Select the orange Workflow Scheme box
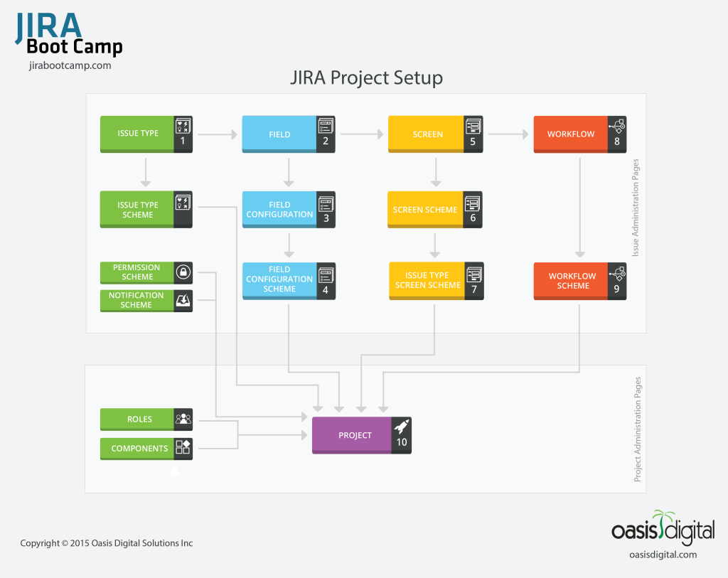The width and height of the screenshot is (728, 578). [580, 281]
